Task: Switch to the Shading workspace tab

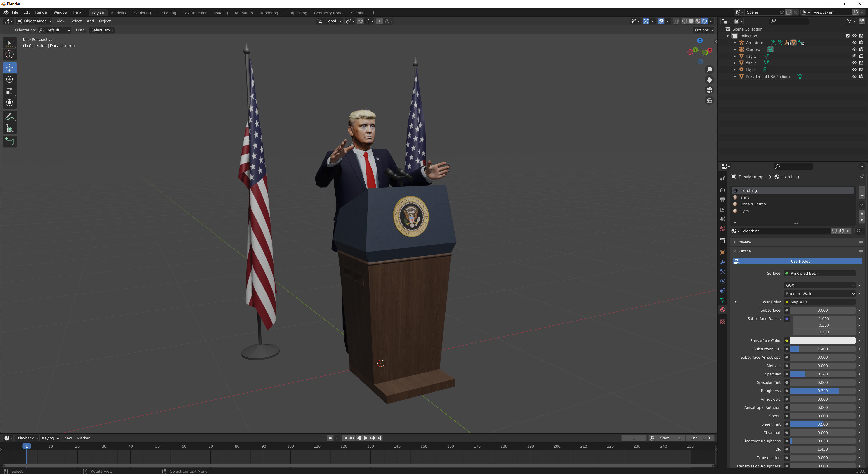Action: tap(220, 13)
